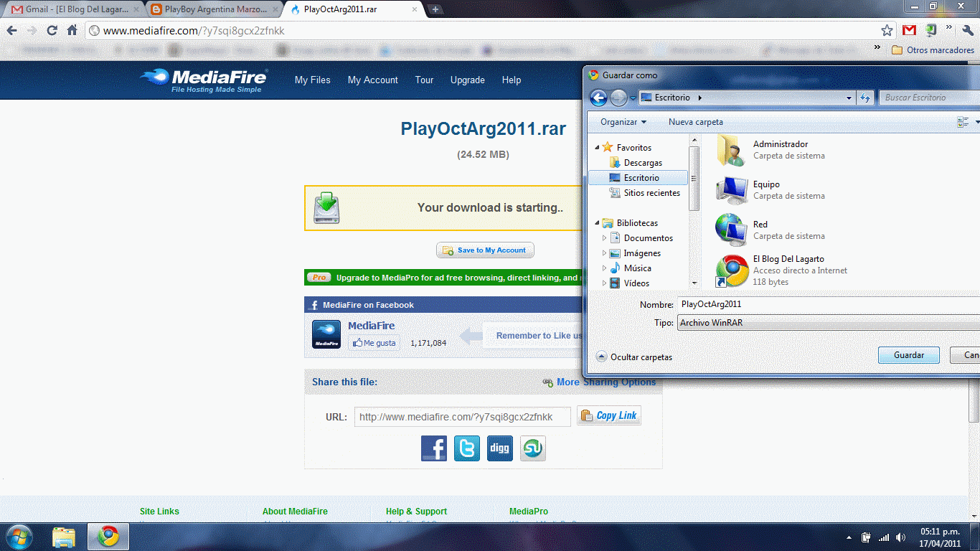980x551 pixels.
Task: Click the Buscar Escritorio search field
Action: [x=929, y=98]
